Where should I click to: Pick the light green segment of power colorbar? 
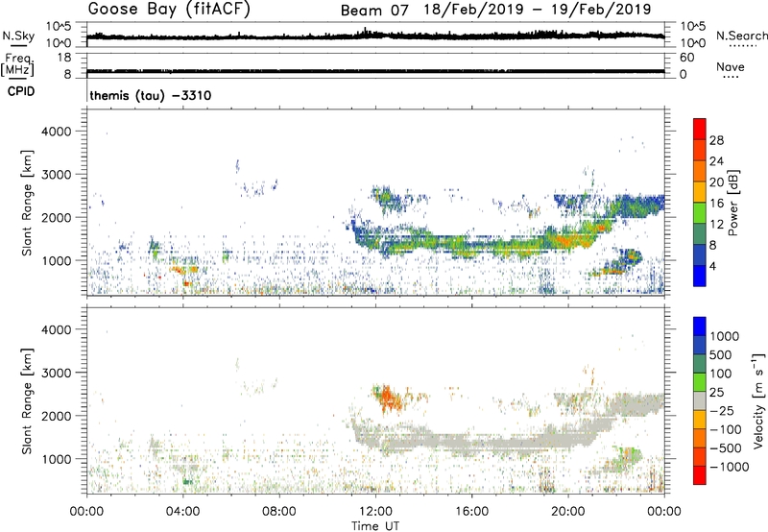click(x=700, y=213)
